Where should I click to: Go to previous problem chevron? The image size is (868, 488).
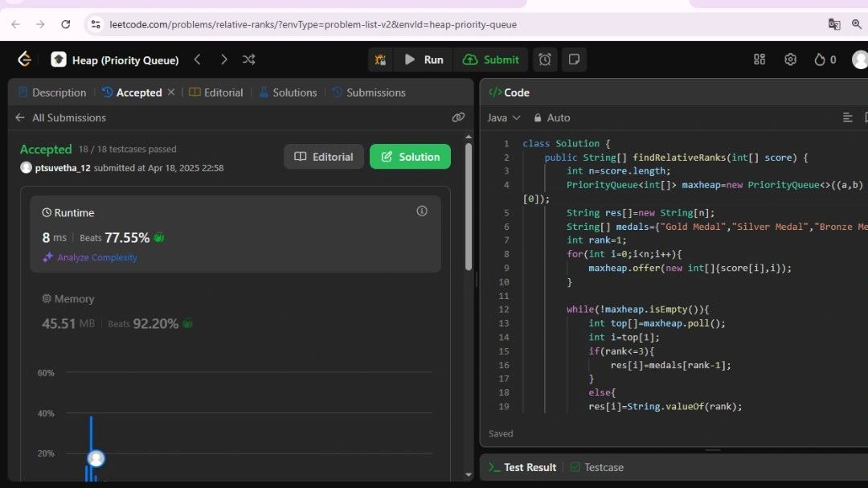point(198,59)
